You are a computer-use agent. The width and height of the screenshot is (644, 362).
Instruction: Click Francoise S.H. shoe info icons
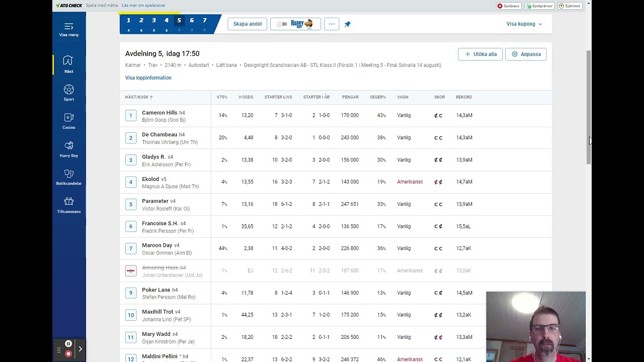click(x=438, y=226)
